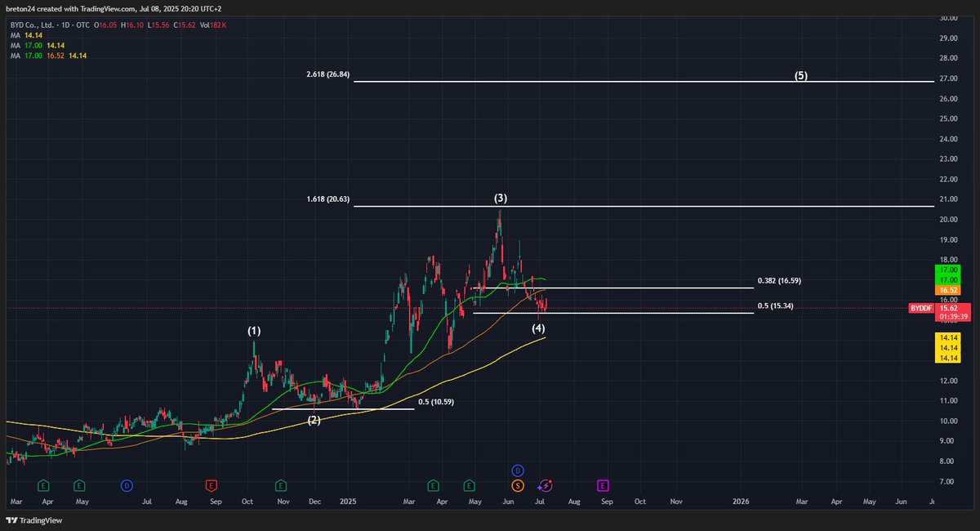This screenshot has width=980, height=531.
Task: Click the wave (5) label
Action: point(801,75)
